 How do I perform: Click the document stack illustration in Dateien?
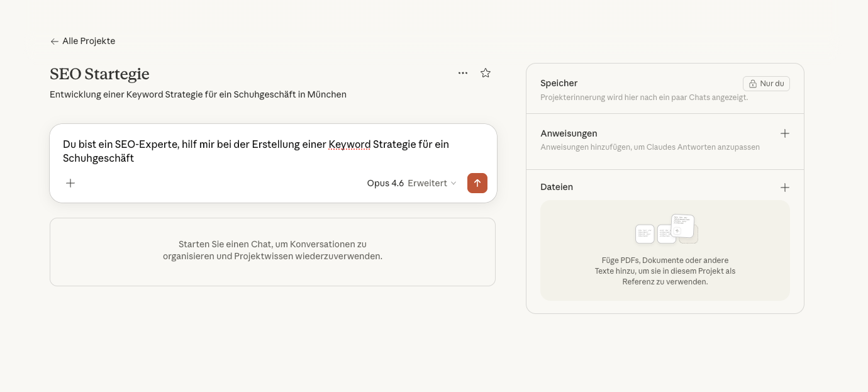click(x=665, y=230)
